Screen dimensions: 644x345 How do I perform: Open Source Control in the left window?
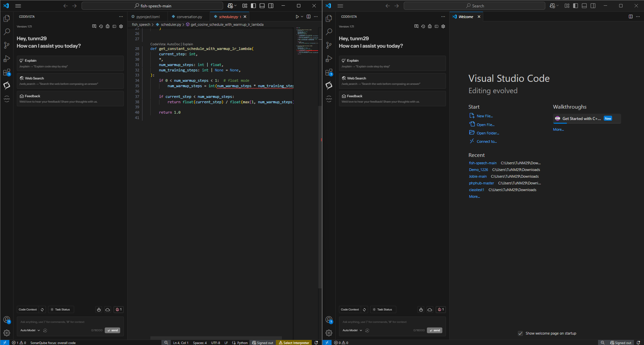pyautogui.click(x=7, y=45)
